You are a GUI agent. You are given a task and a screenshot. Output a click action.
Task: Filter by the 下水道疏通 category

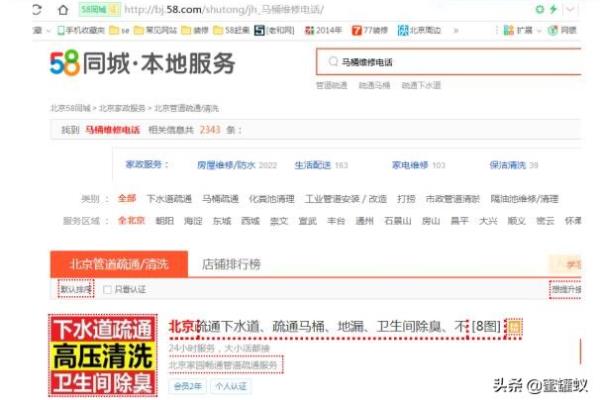click(169, 199)
